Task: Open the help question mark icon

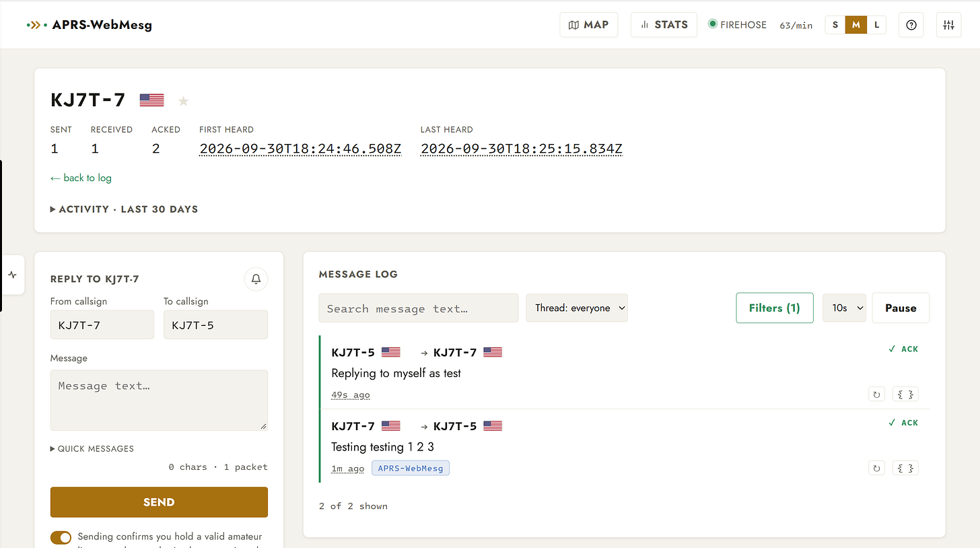Action: [911, 25]
